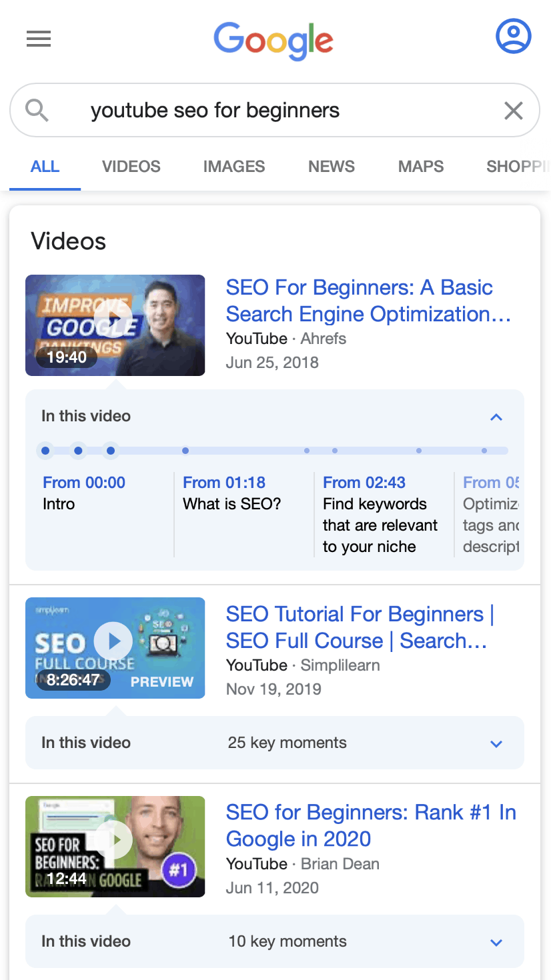This screenshot has width=551, height=980.
Task: Click the 12:44 duration badge
Action: pyautogui.click(x=67, y=879)
